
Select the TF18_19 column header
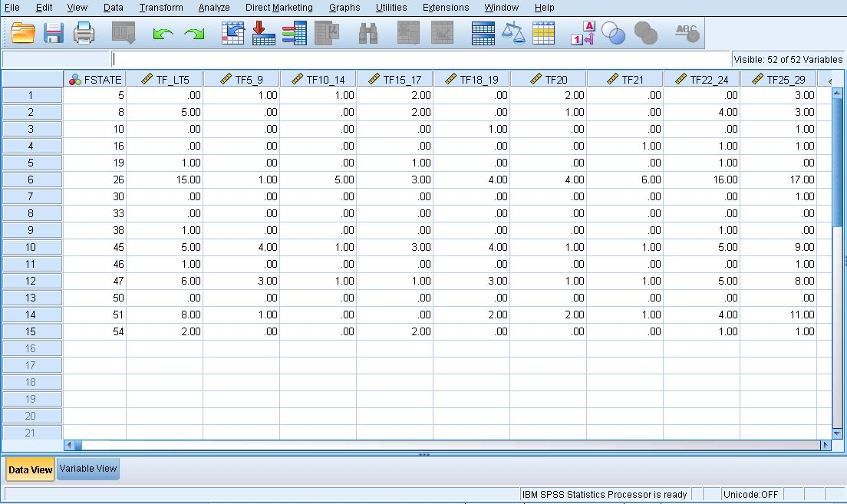pos(471,79)
